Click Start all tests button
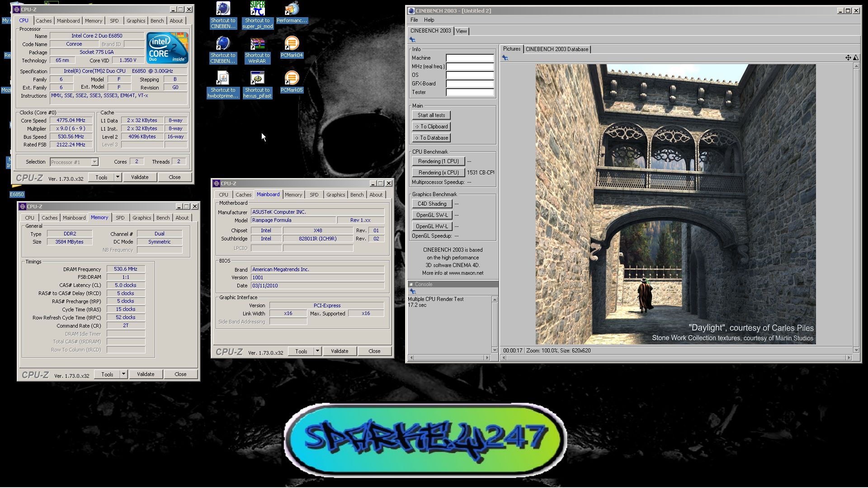868x488 pixels. click(x=431, y=115)
